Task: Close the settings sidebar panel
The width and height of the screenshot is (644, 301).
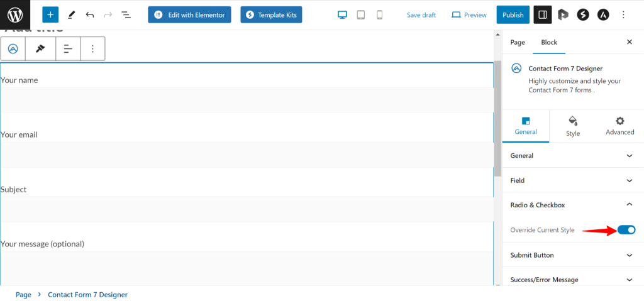Action: tap(629, 42)
